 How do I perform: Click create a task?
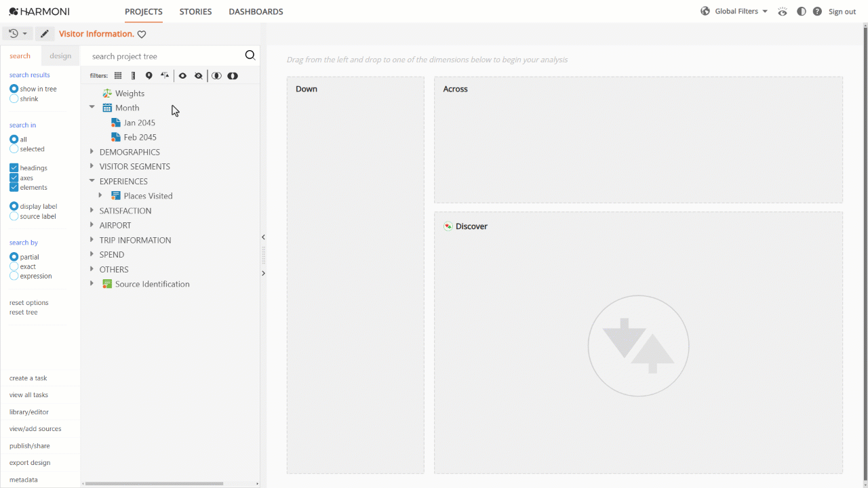pyautogui.click(x=28, y=378)
